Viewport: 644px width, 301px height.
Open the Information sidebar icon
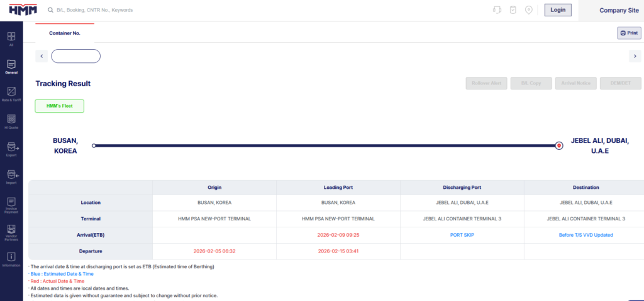(x=11, y=259)
